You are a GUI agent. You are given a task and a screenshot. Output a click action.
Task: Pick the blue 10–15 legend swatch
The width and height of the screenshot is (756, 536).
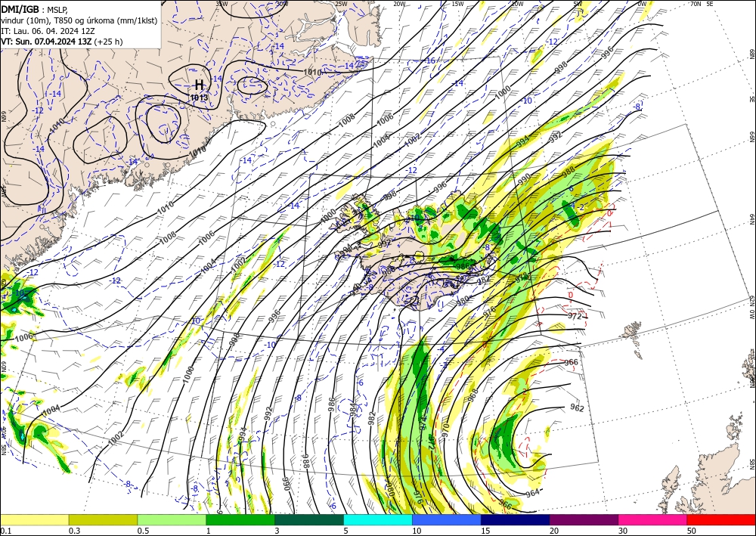447,519
